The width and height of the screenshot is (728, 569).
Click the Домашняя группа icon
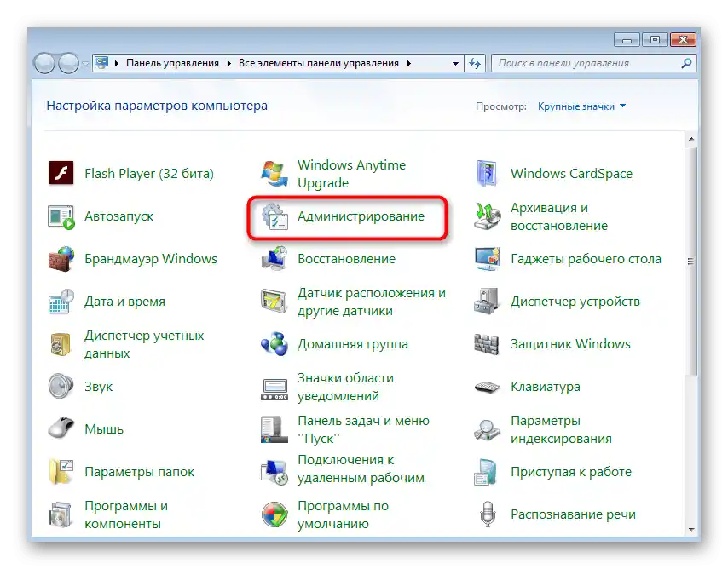tap(274, 344)
